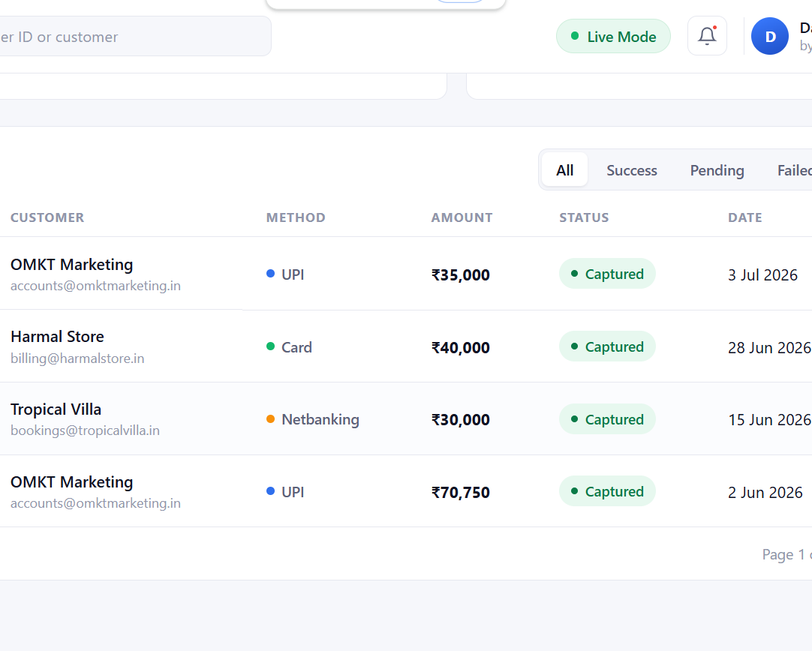Open OMKT Marketing row dated 2 Jun 2026

click(406, 491)
